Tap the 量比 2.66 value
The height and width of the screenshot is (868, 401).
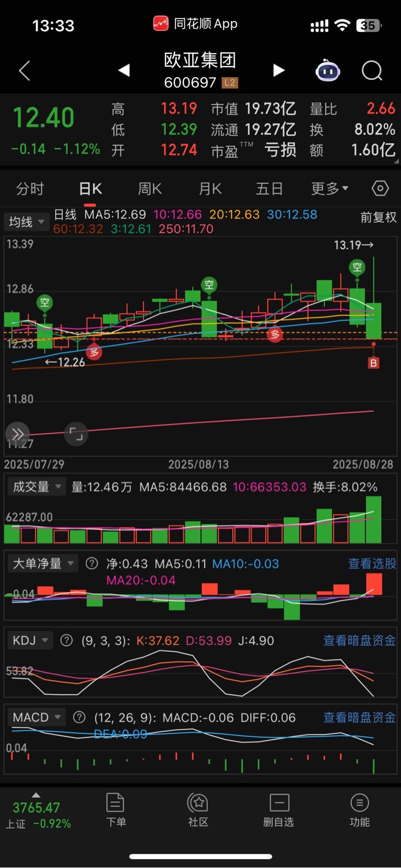pyautogui.click(x=352, y=109)
